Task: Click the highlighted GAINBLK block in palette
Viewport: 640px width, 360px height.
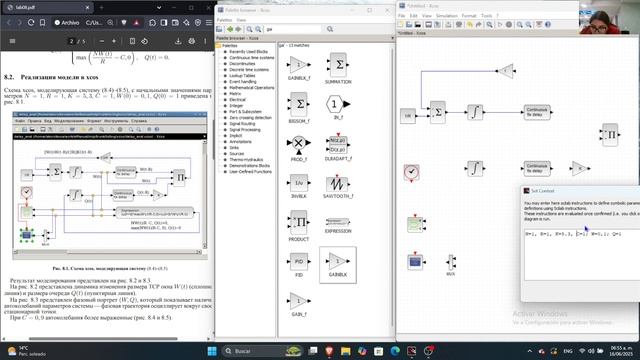Action: (338, 265)
